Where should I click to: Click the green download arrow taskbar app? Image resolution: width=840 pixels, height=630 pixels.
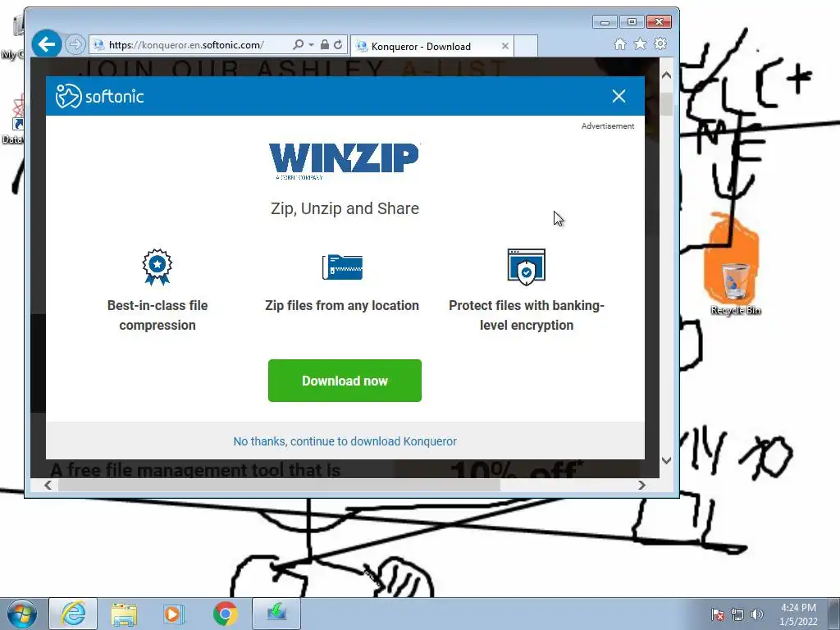point(276,614)
